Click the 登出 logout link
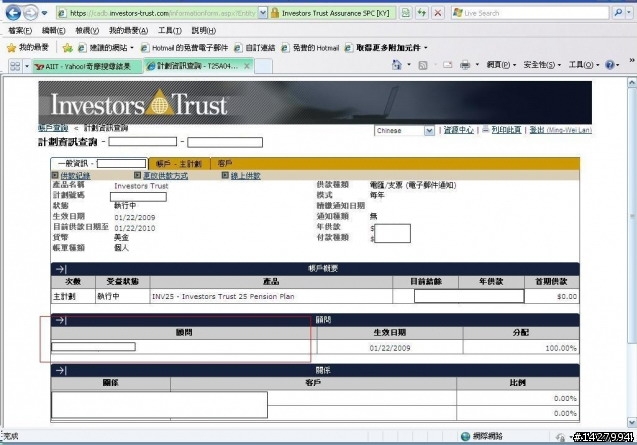 pos(561,130)
